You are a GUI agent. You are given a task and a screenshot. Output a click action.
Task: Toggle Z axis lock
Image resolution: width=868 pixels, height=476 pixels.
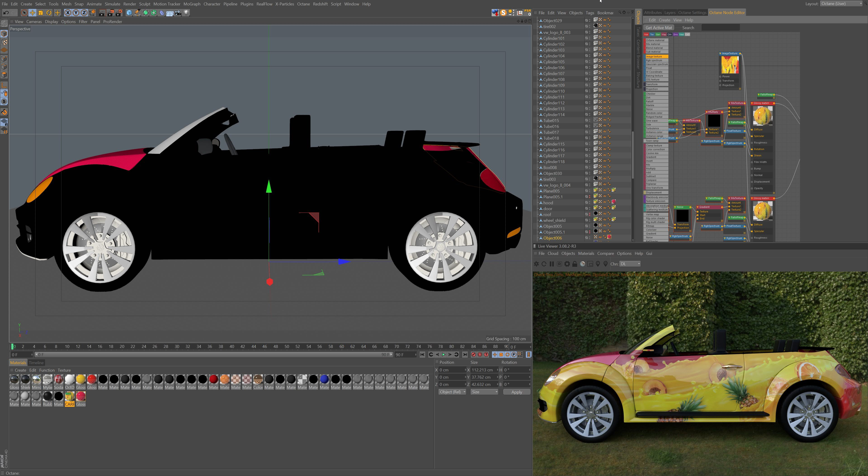click(x=84, y=13)
